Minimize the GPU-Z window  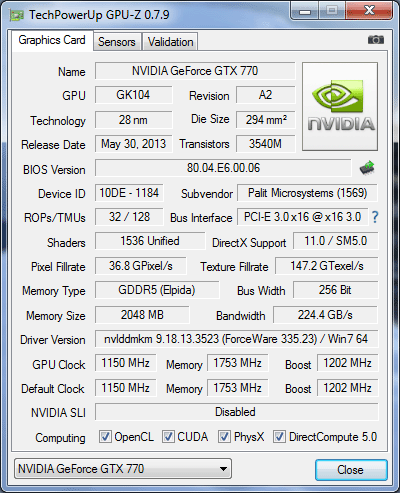coord(305,11)
